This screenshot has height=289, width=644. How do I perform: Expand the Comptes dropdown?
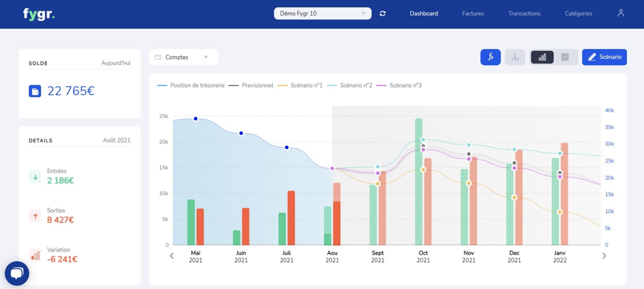tap(183, 57)
